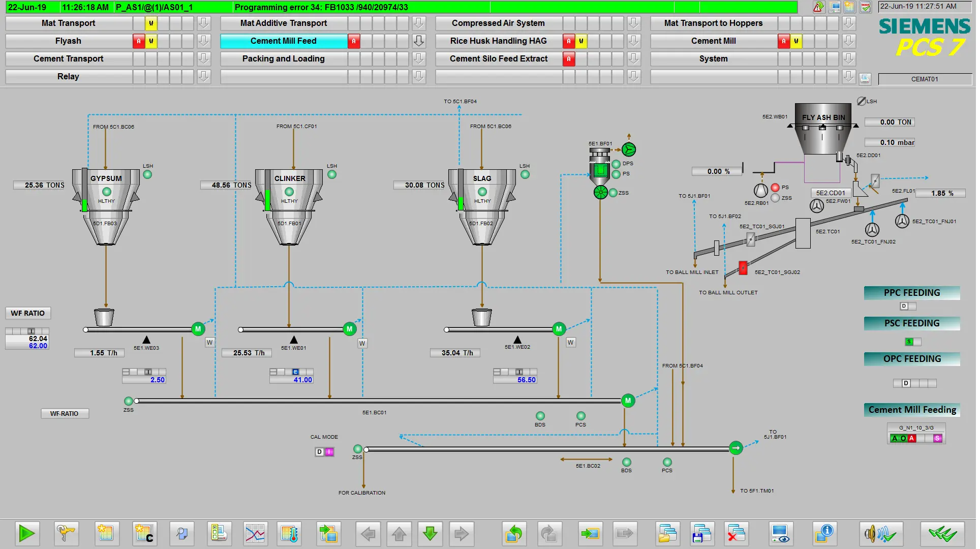Image resolution: width=980 pixels, height=549 pixels.
Task: Click the WF RATIO button
Action: tap(27, 313)
